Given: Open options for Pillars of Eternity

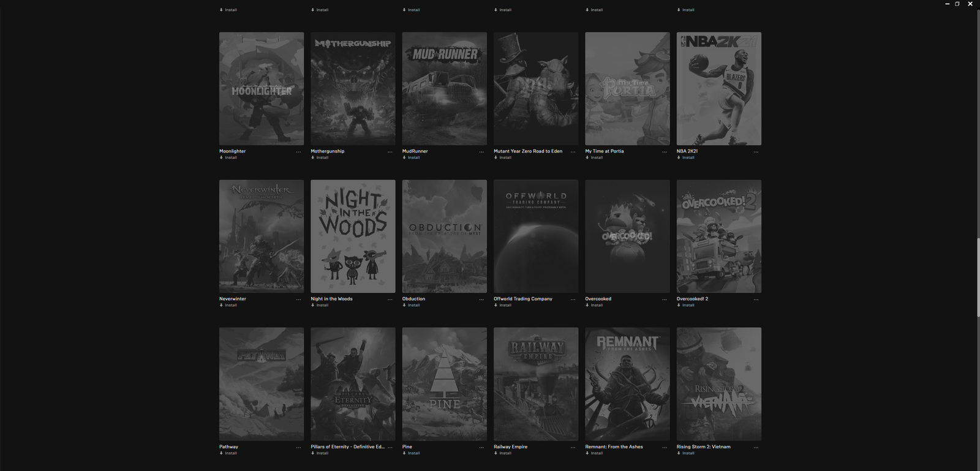Looking at the screenshot, I should pyautogui.click(x=390, y=448).
